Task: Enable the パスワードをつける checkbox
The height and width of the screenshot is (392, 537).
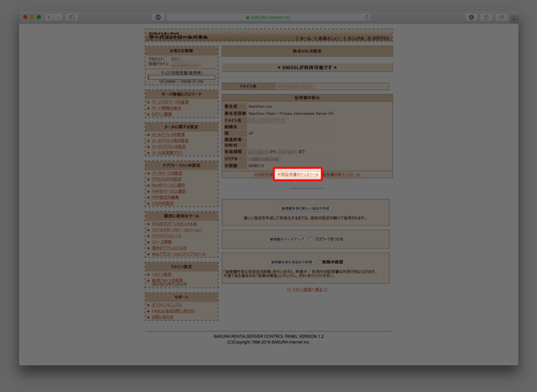Action: point(311,240)
